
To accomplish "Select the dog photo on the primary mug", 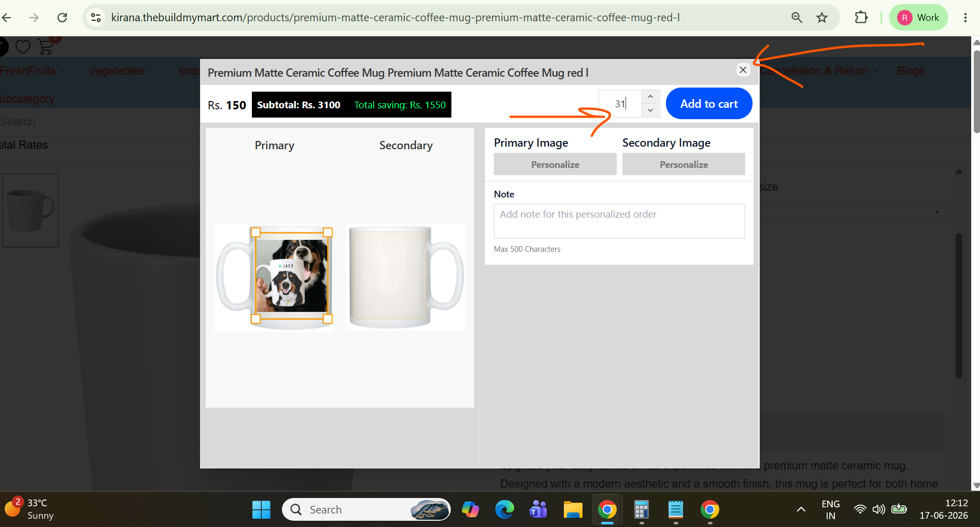I will pyautogui.click(x=292, y=276).
